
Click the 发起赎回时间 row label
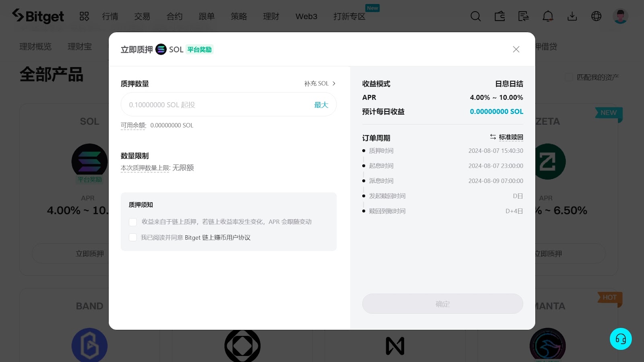click(x=387, y=196)
